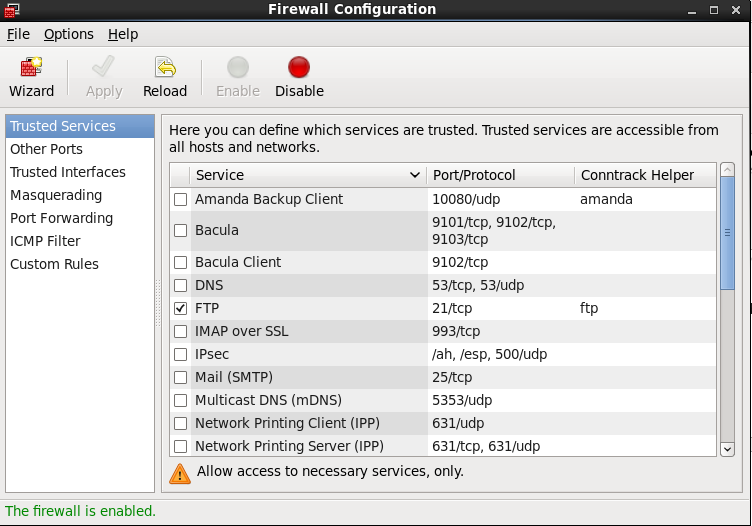Check the Network Printing Client (IPP) checkbox
This screenshot has height=526, width=752.
pos(180,423)
